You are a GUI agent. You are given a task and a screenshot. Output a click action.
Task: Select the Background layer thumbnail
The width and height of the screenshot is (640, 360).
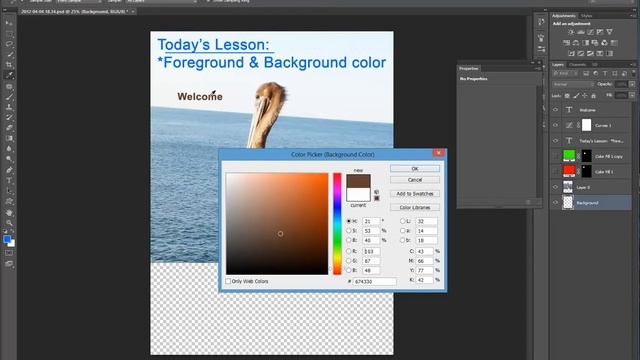[x=568, y=202]
